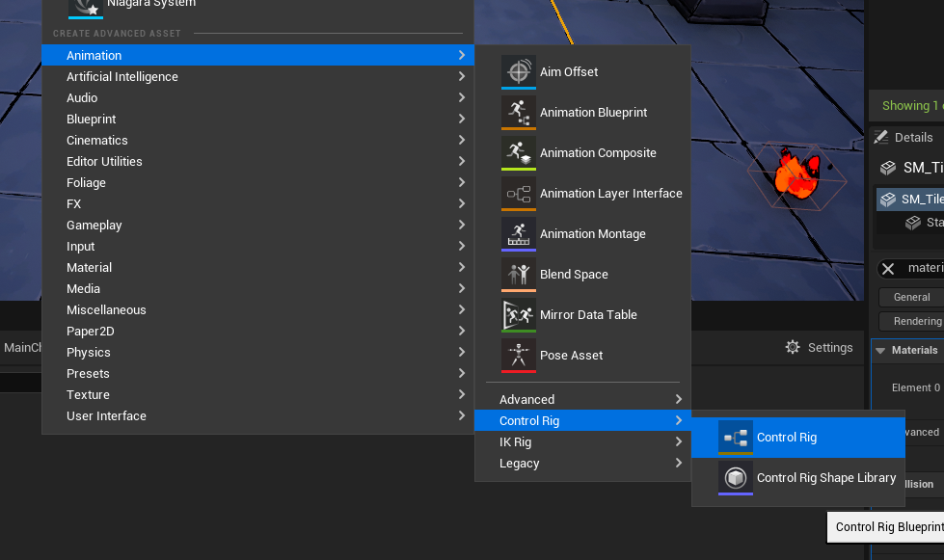
Task: Open the Paper2D submenu
Action: pyautogui.click(x=257, y=331)
